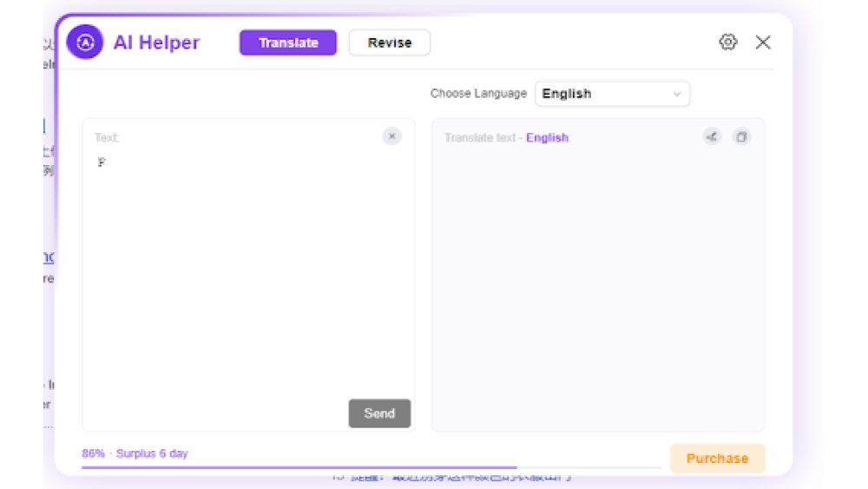Screen dimensions: 868x489
Task: Click the 'AI Helper' title text
Action: coord(156,43)
